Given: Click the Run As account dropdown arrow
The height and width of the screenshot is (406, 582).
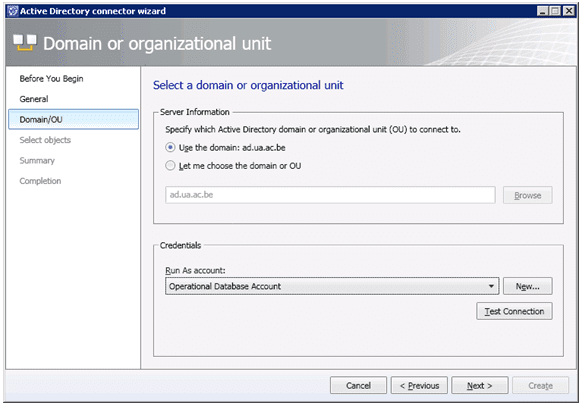Looking at the screenshot, I should click(x=491, y=286).
